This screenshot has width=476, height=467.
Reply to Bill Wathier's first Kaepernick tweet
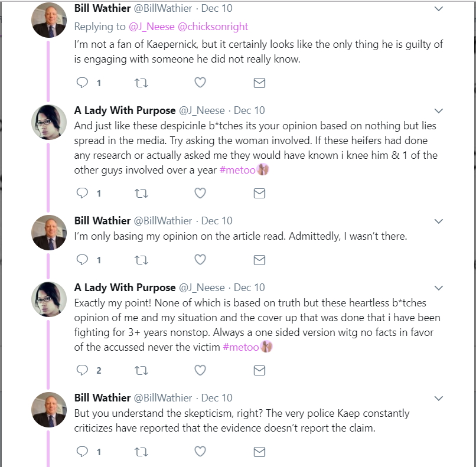pyautogui.click(x=82, y=83)
